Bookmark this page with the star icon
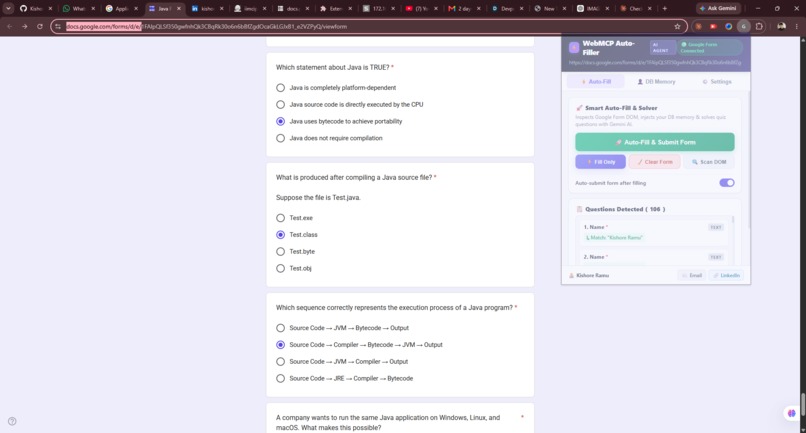Screen dimensions: 806x433 677,26
